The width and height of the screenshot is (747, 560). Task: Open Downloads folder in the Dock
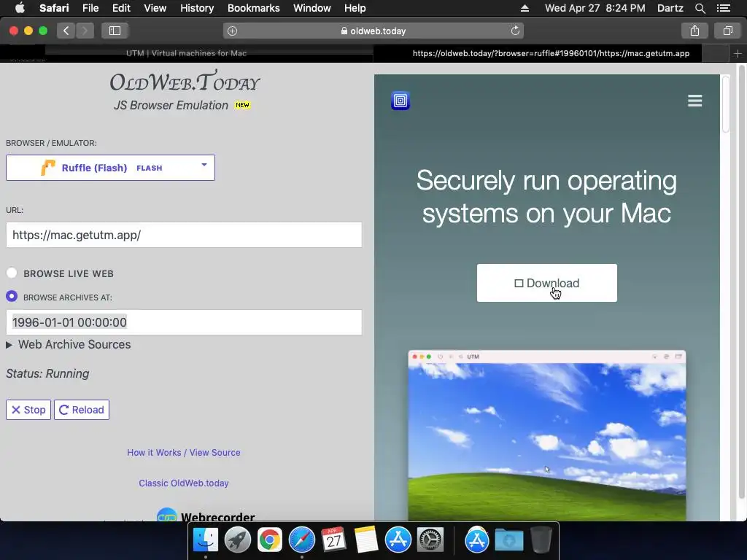(508, 540)
